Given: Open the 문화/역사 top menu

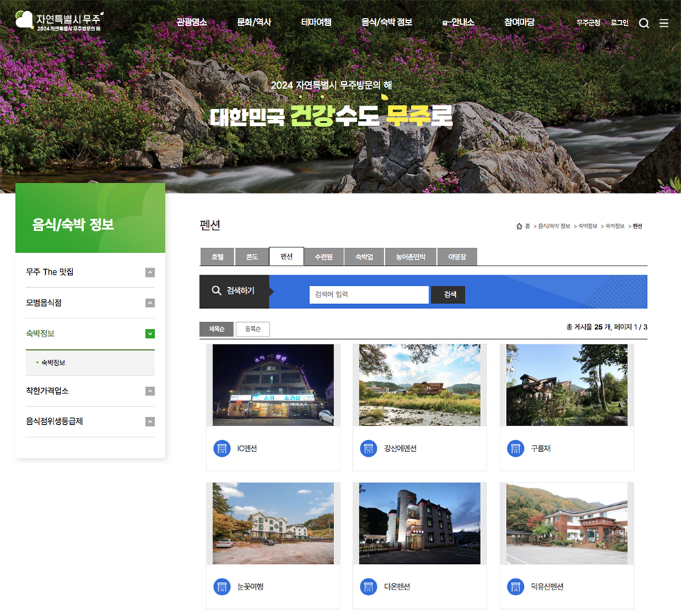Looking at the screenshot, I should click(x=254, y=22).
